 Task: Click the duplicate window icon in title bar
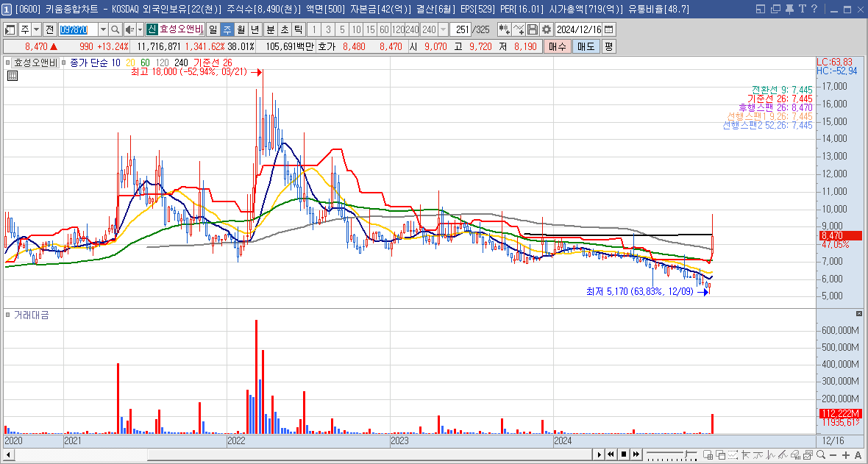[775, 9]
